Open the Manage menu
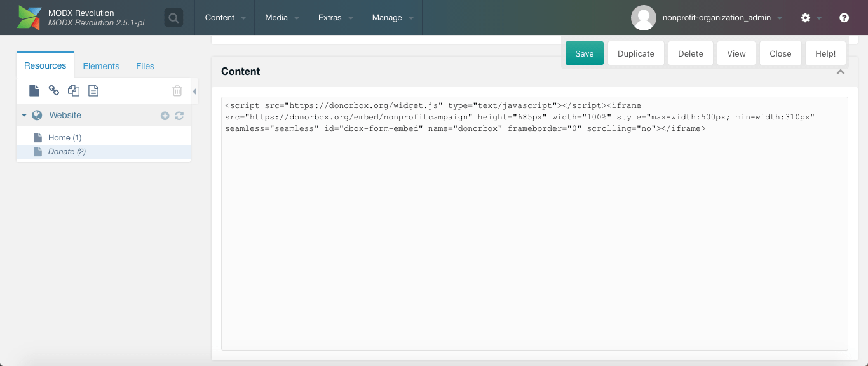The image size is (868, 366). click(392, 18)
